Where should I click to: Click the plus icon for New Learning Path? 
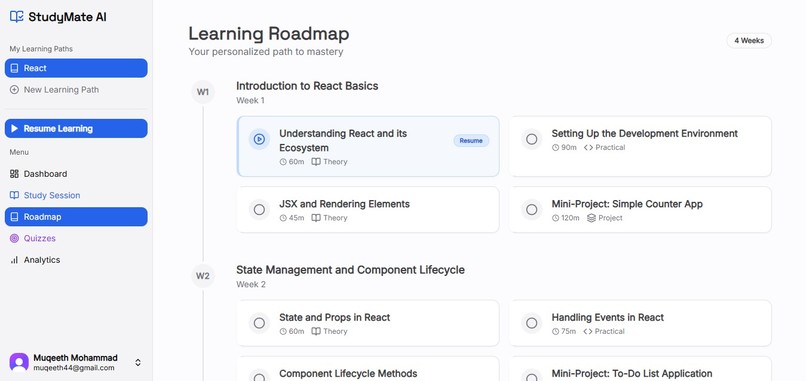click(x=14, y=89)
